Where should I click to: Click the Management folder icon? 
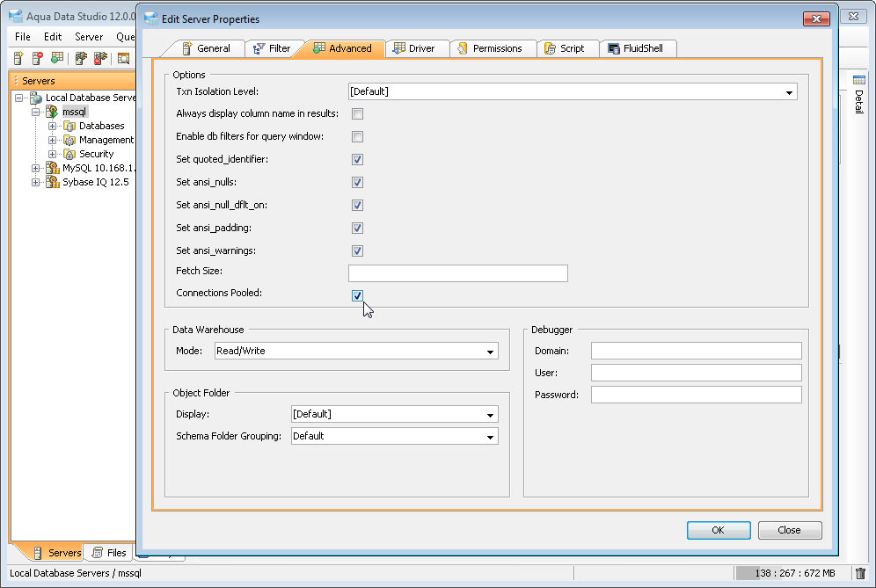coord(69,140)
